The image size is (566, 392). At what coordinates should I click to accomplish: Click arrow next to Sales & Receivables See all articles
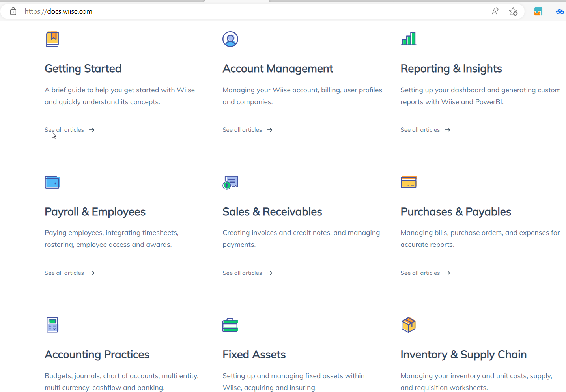[269, 273]
